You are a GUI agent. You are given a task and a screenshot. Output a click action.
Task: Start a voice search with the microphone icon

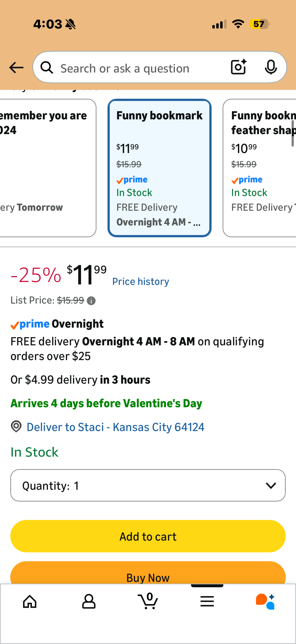271,67
